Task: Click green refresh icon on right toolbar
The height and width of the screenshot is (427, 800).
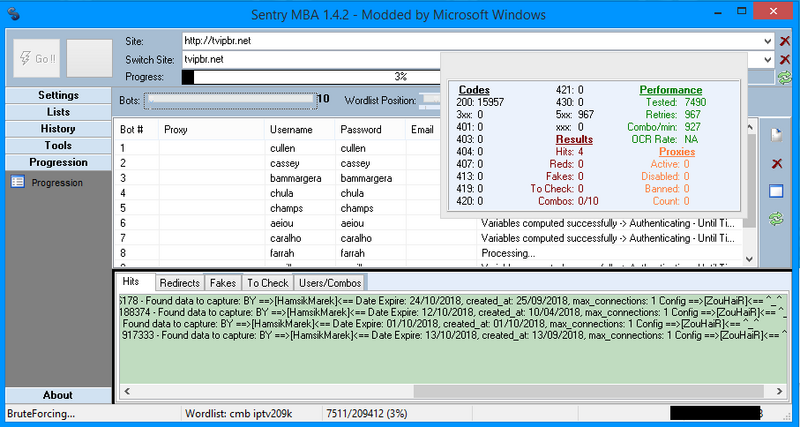Action: (x=776, y=219)
